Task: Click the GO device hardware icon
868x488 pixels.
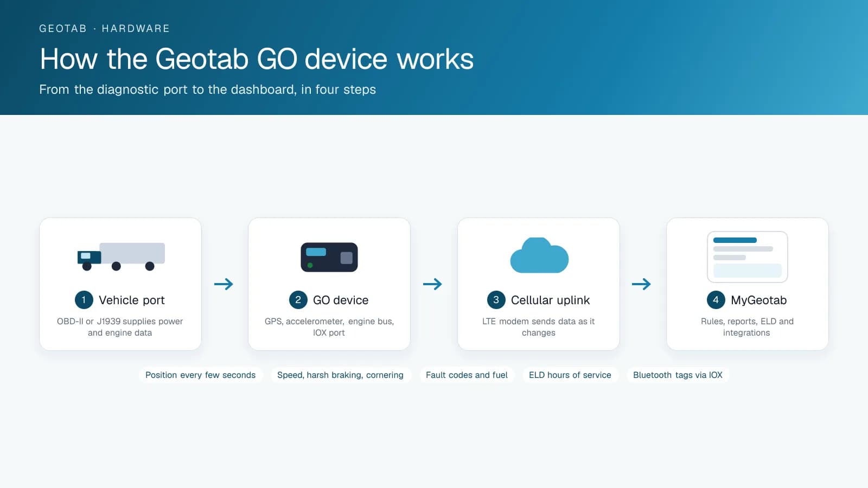Action: point(329,257)
